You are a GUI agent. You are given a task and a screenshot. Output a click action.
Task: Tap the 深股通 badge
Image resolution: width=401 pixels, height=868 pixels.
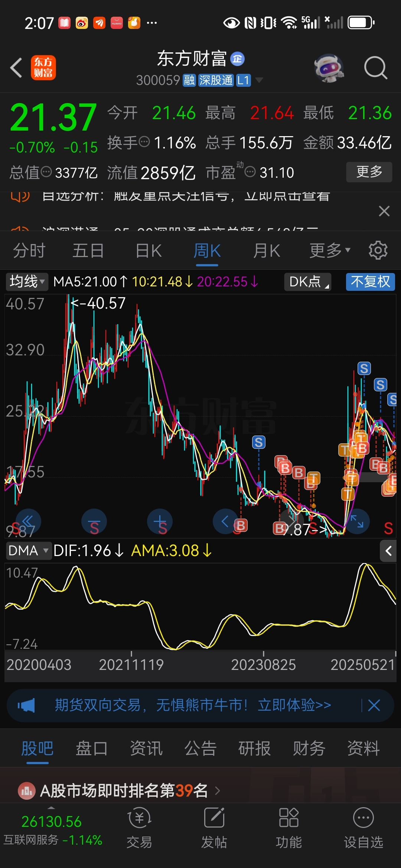tap(216, 80)
